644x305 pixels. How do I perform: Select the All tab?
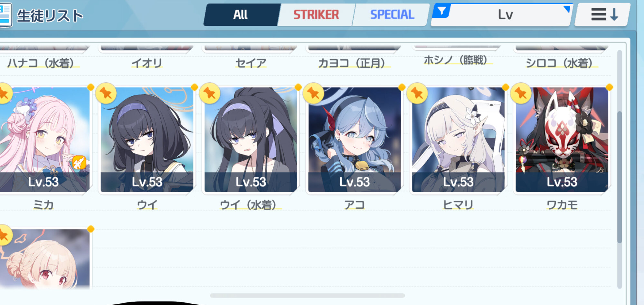[x=241, y=15]
